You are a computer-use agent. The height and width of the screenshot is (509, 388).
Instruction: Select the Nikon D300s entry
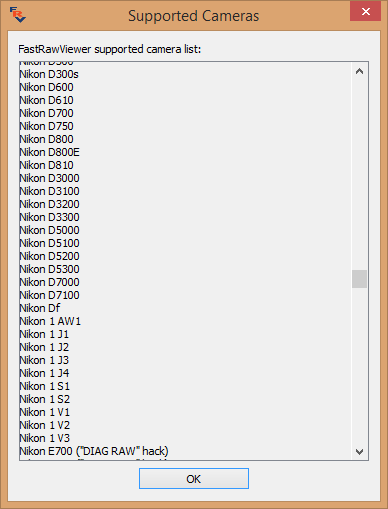[49, 74]
